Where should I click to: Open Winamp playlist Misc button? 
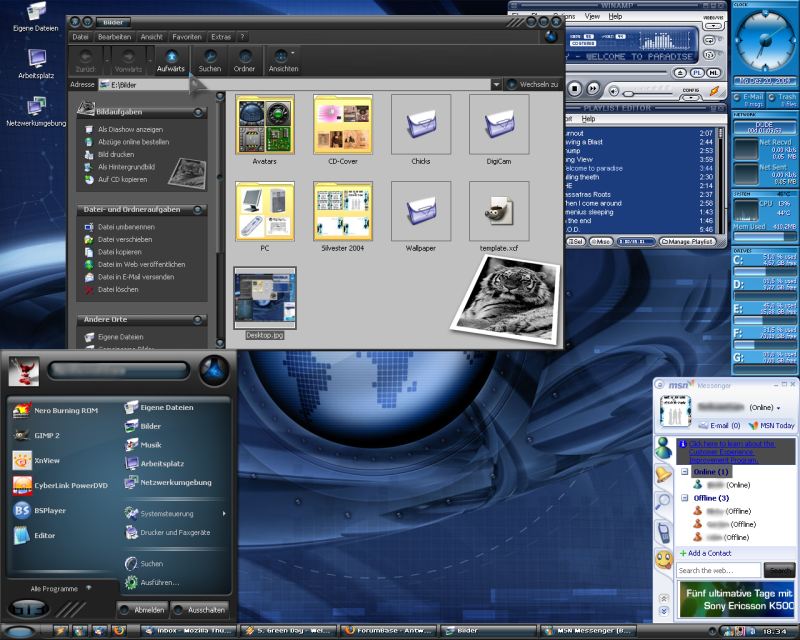(601, 241)
